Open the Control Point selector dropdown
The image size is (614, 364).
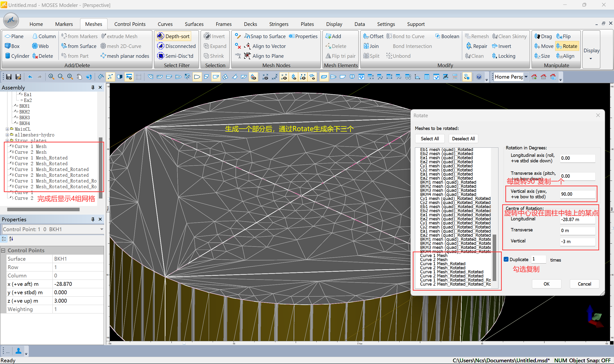coord(101,229)
